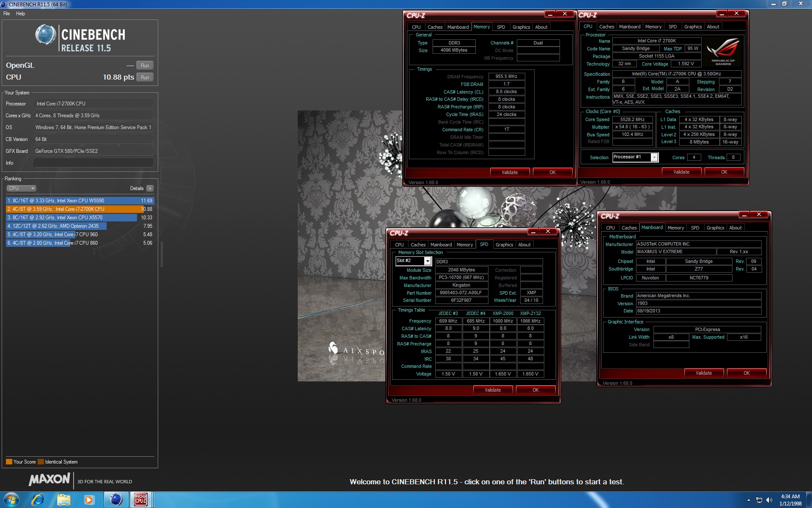
Task: Show hidden tray icons arrow
Action: (x=749, y=500)
